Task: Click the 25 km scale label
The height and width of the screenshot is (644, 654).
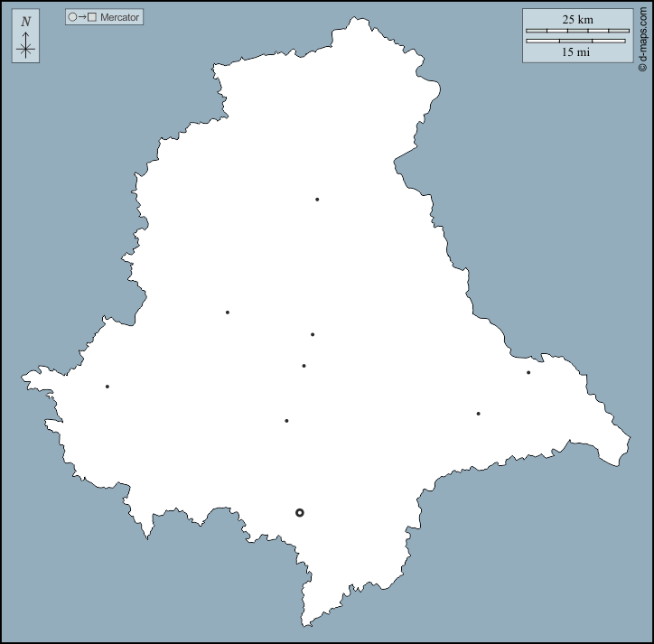Action: click(577, 19)
